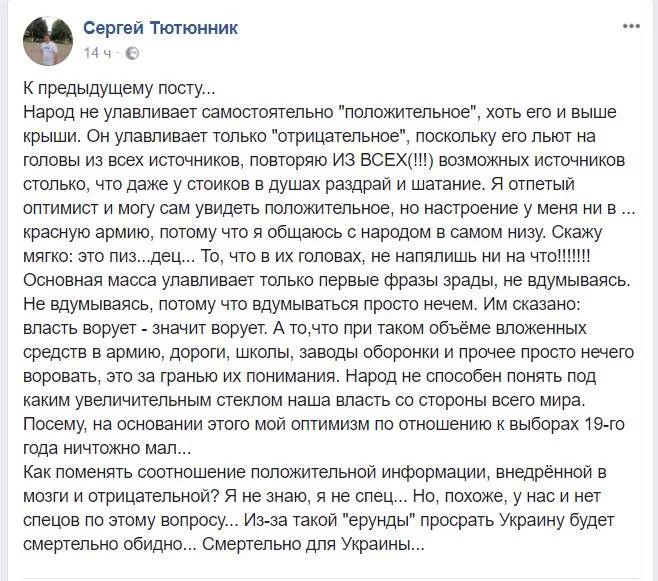Open the author name Сергей Тютюнник link
The image size is (658, 581).
click(160, 28)
